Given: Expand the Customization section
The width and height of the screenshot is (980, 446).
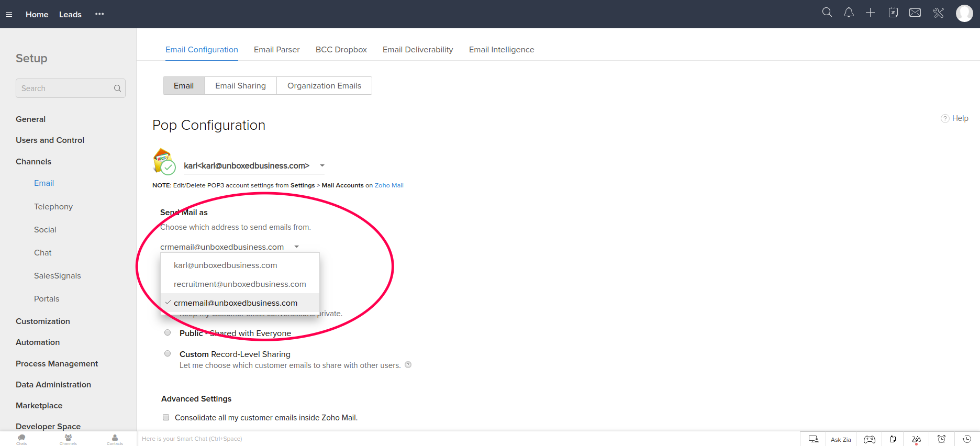Looking at the screenshot, I should tap(43, 321).
